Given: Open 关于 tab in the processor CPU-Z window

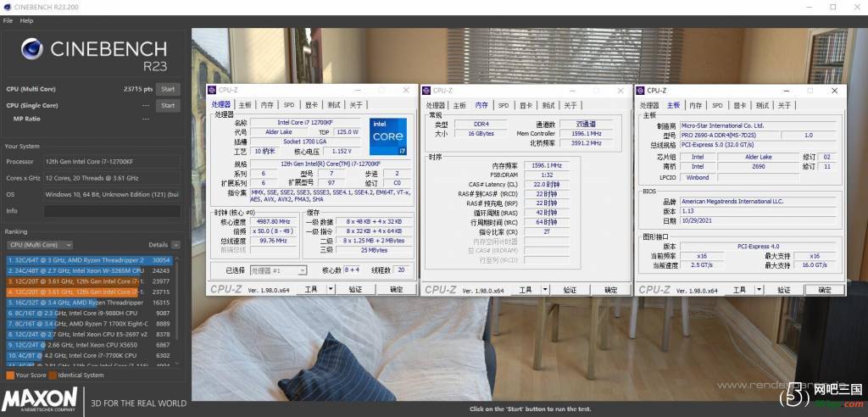Looking at the screenshot, I should [x=357, y=104].
